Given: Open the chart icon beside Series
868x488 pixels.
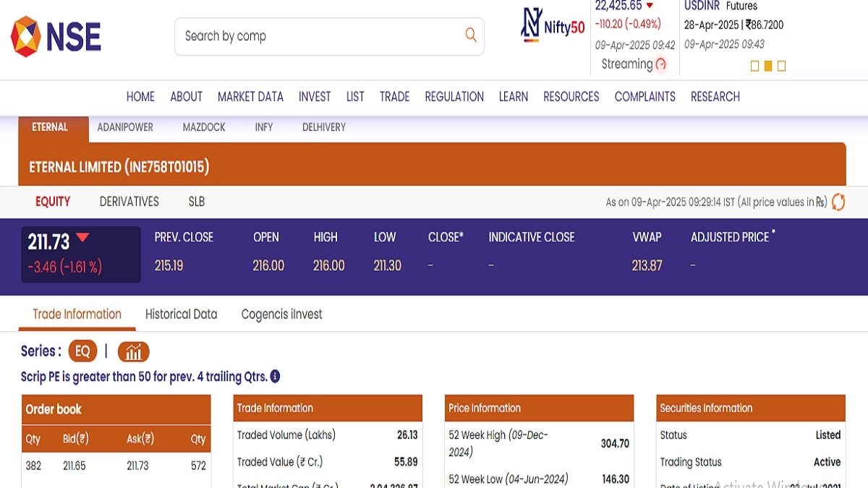Looking at the screenshot, I should coord(133,352).
